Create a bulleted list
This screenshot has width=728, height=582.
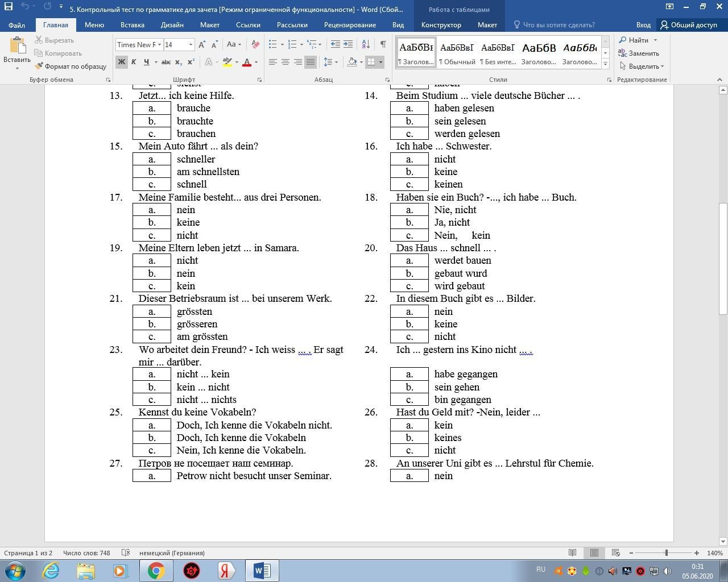click(x=272, y=44)
